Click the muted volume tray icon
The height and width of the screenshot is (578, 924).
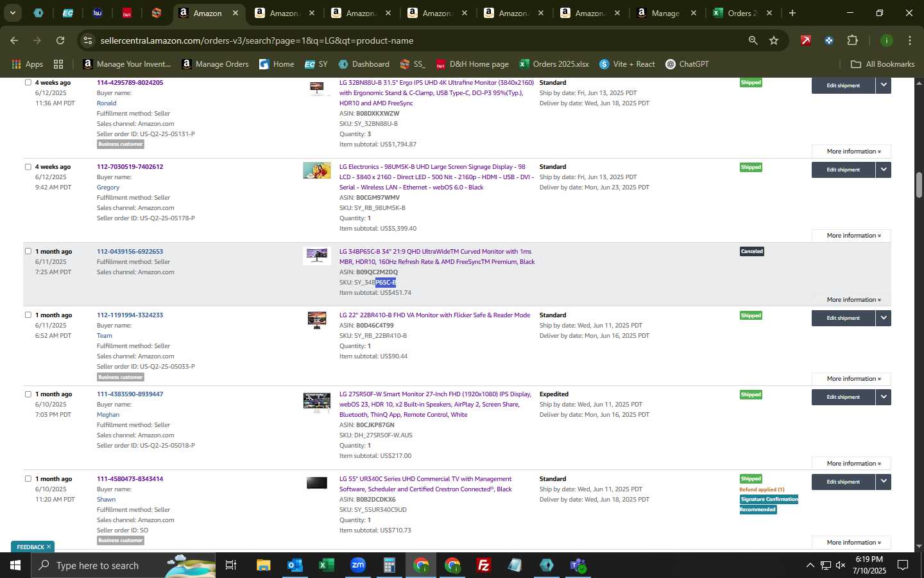(841, 565)
